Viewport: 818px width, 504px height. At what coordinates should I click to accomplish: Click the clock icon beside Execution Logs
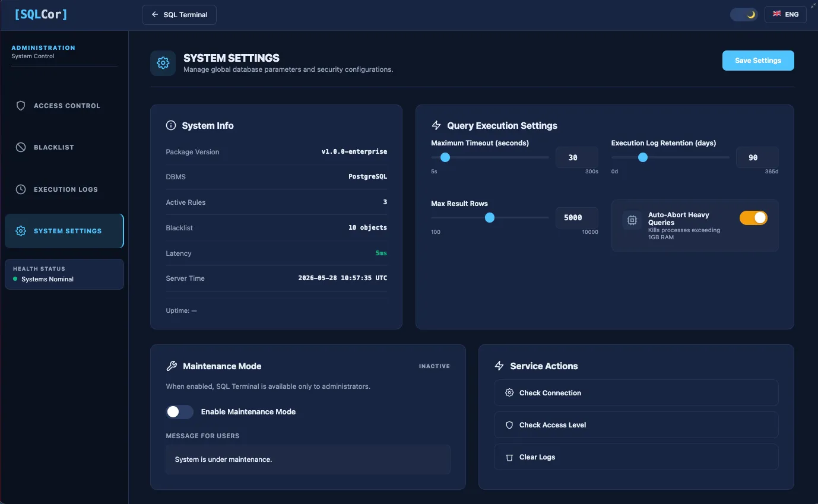click(21, 189)
